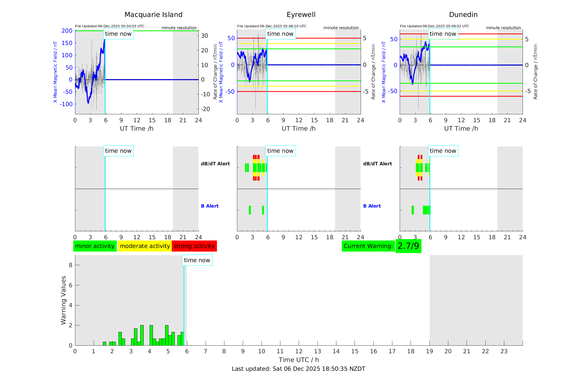
Task: Click the yellow moderate activity legend box
Action: point(145,246)
